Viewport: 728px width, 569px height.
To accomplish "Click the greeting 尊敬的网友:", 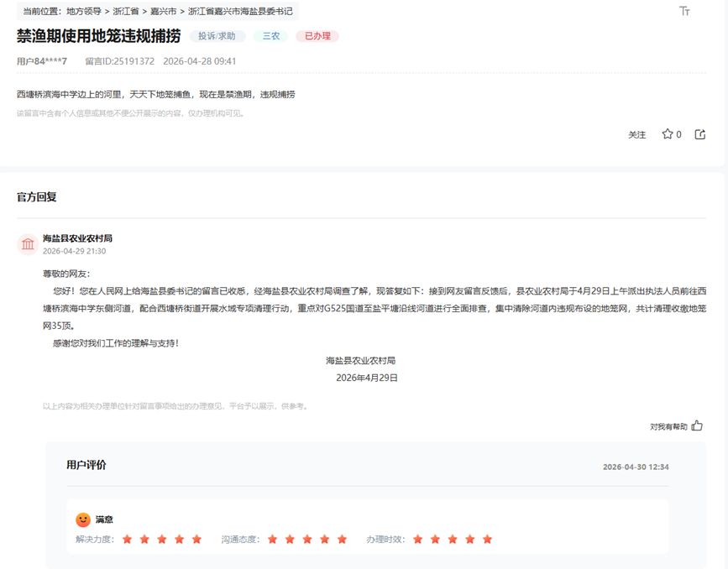I will tap(66, 274).
